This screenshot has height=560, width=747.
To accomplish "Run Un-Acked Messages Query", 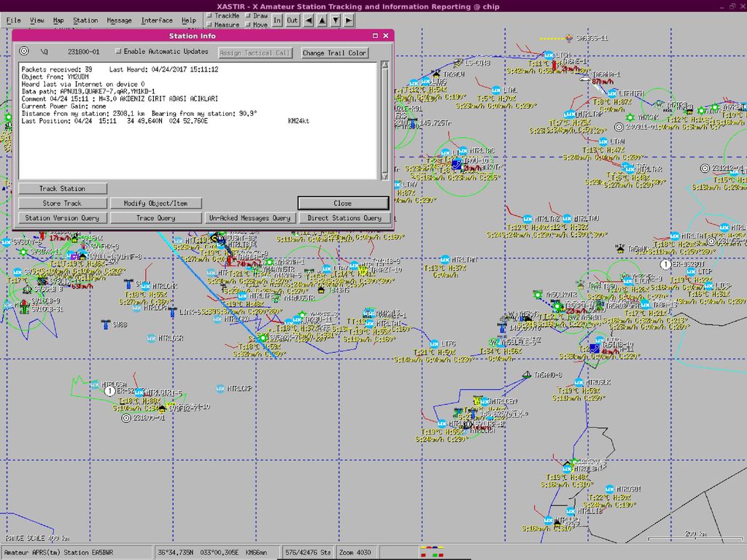I will 249,218.
